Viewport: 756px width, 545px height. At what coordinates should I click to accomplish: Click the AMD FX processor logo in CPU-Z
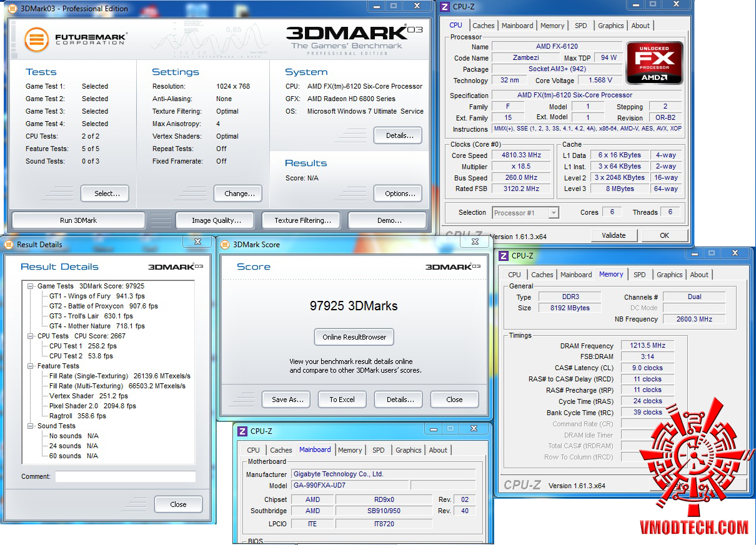pyautogui.click(x=655, y=63)
